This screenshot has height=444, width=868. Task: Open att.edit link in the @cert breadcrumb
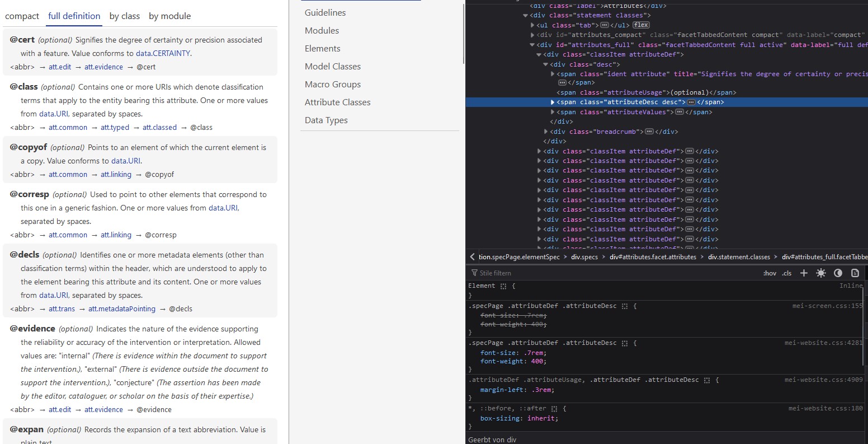[60, 67]
